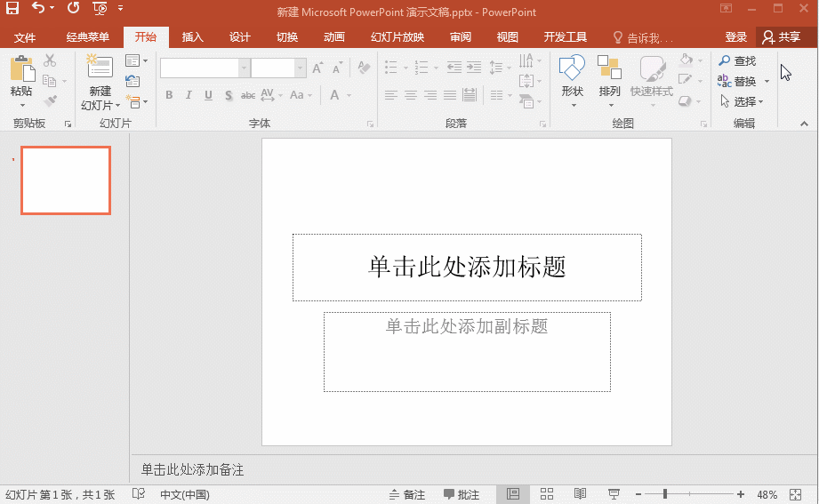819x504 pixels.
Task: Switch to Slide Sorter view icon
Action: 547,494
